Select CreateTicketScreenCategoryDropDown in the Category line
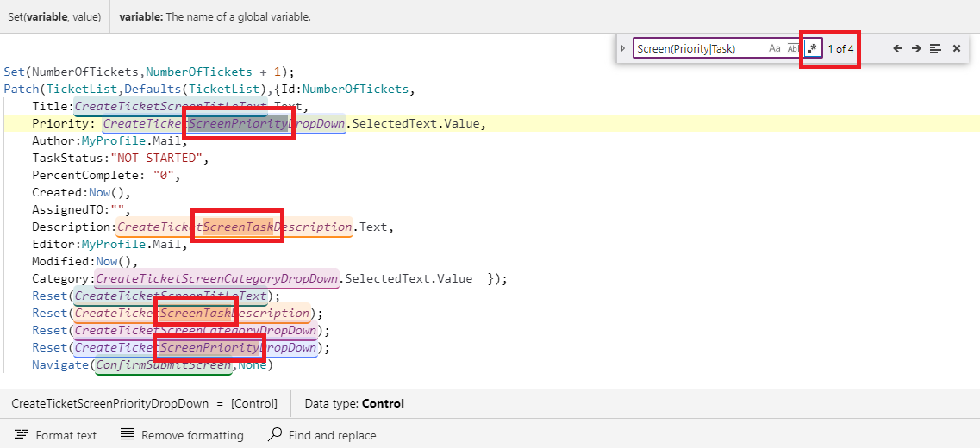 coord(217,278)
